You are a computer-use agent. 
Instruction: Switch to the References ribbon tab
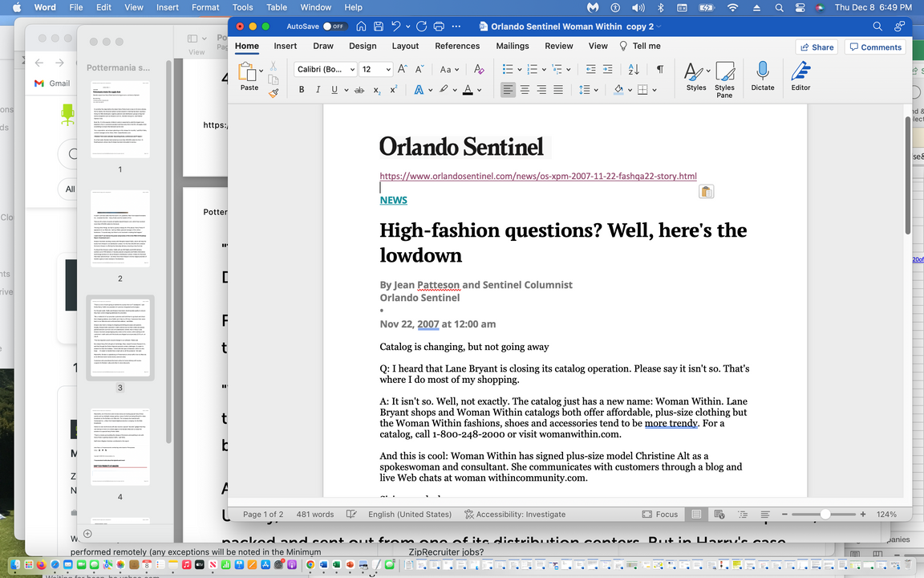[x=457, y=46]
